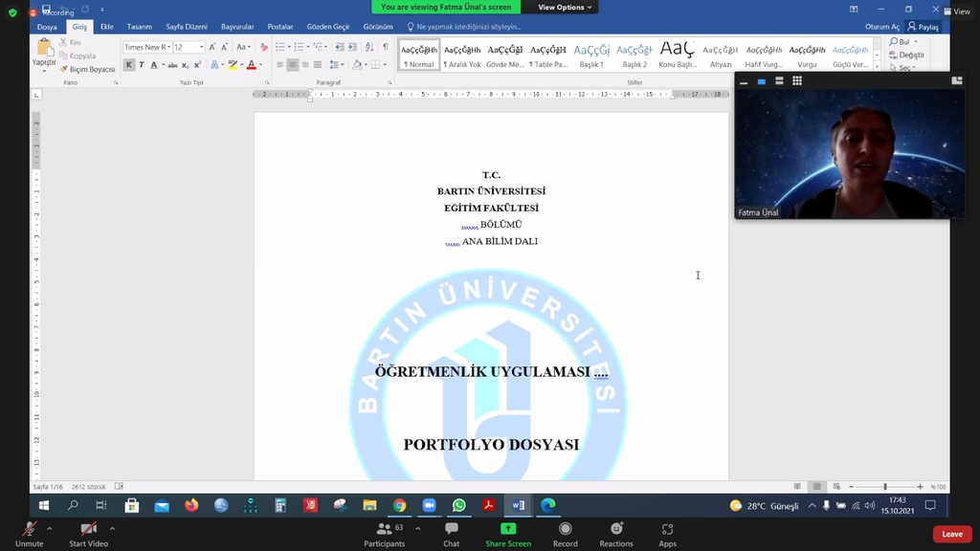Viewport: 980px width, 551px height.
Task: Switch to the Gözden Geçir tab
Action: coord(328,27)
